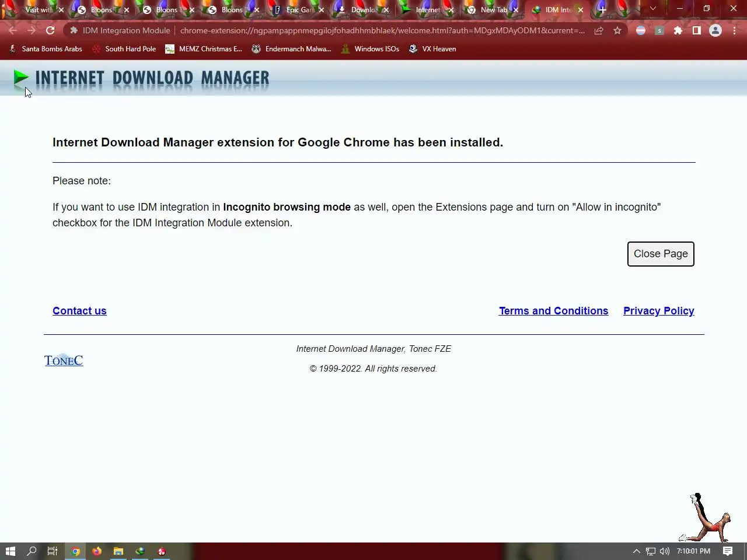Switch to the New Tab tab
The width and height of the screenshot is (747, 560).
click(x=493, y=10)
